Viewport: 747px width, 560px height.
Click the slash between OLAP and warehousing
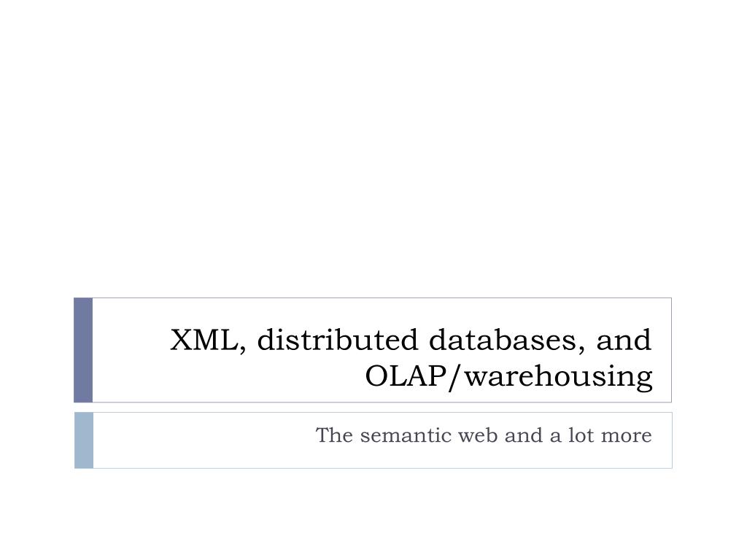click(455, 377)
